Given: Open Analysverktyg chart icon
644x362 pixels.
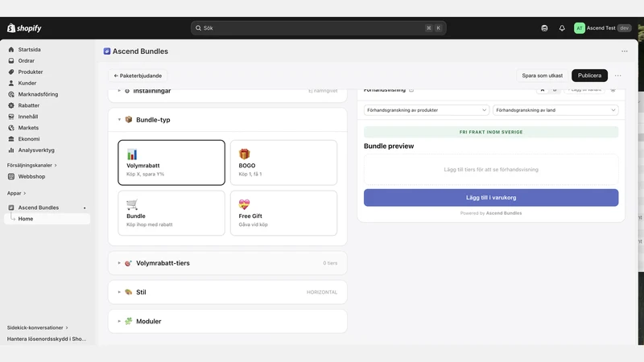Looking at the screenshot, I should point(11,150).
